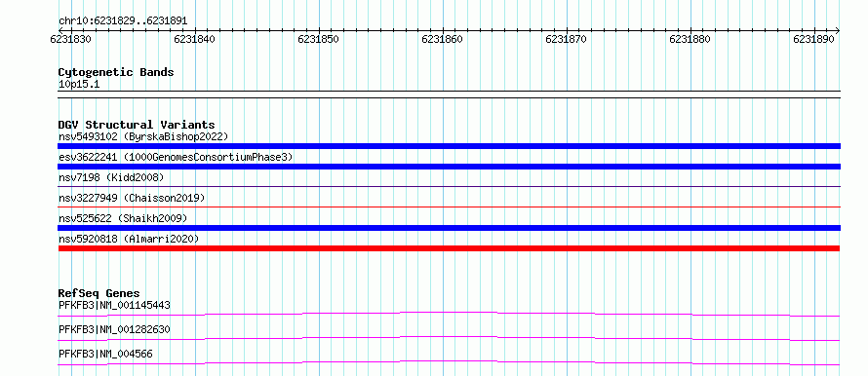The width and height of the screenshot is (868, 376).
Task: Click variant label nsv7198 (Kidd2008)
Action: coord(111,177)
